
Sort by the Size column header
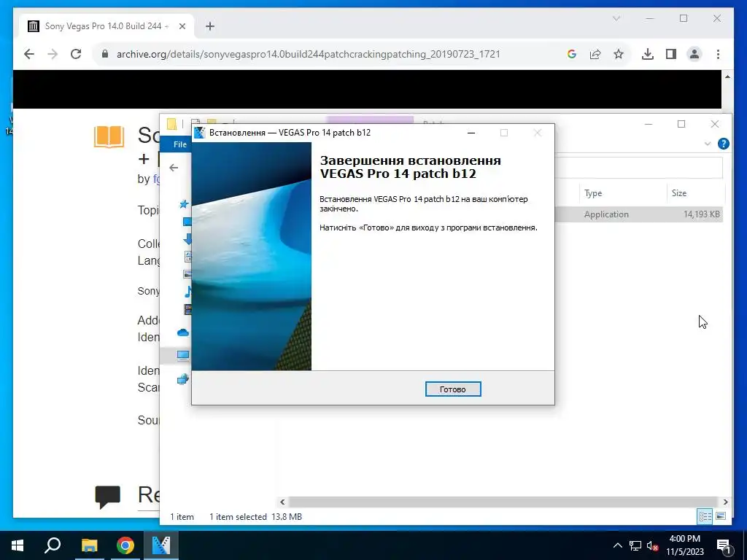click(x=679, y=192)
